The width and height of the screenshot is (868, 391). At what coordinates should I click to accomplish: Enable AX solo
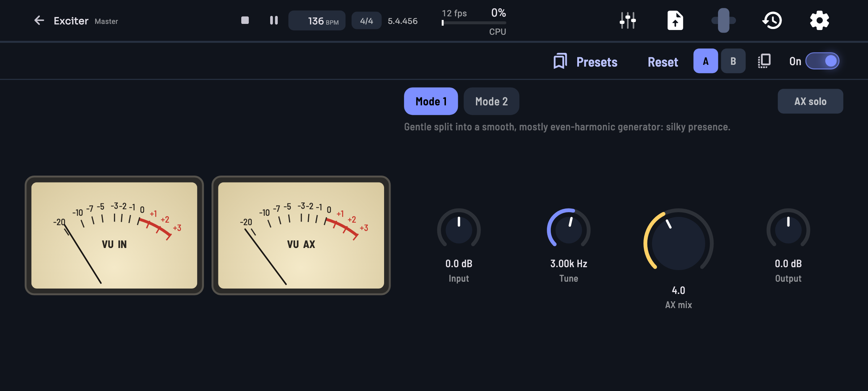(x=810, y=101)
